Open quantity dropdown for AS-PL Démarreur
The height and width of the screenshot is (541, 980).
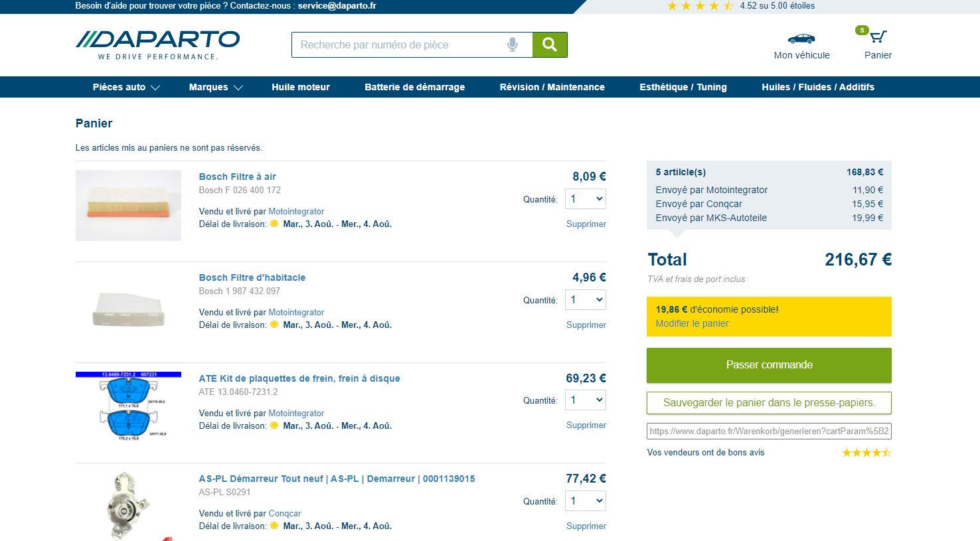(586, 501)
